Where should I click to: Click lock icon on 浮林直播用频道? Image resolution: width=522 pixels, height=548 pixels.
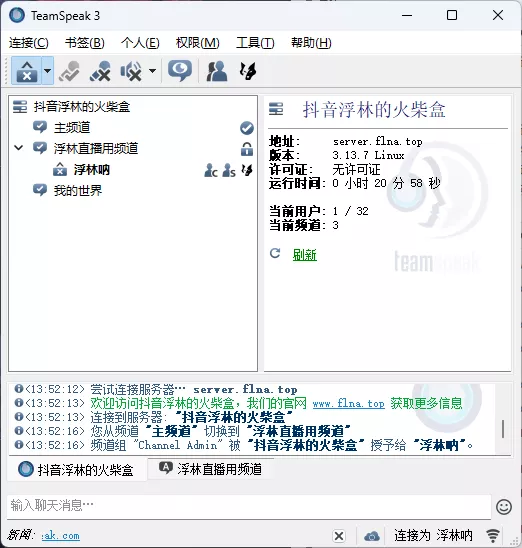247,149
